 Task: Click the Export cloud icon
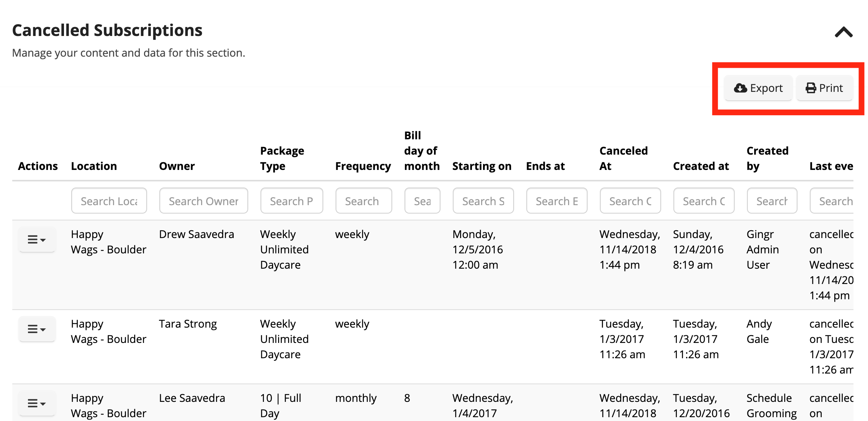pyautogui.click(x=740, y=88)
